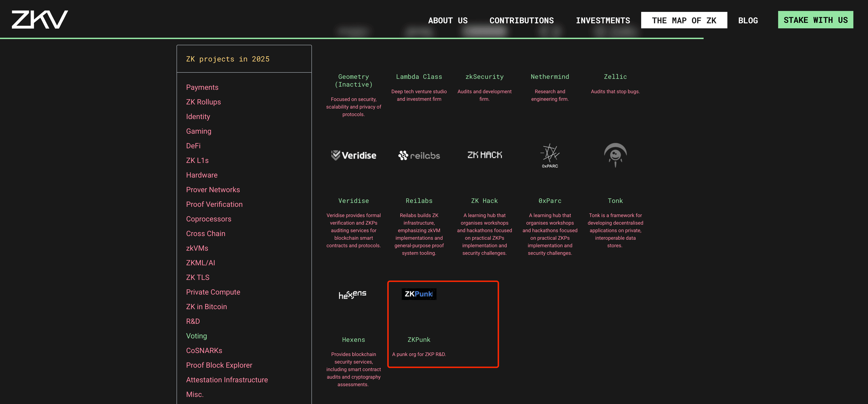This screenshot has height=404, width=868.
Task: Open Lambda Class project title
Action: (419, 77)
